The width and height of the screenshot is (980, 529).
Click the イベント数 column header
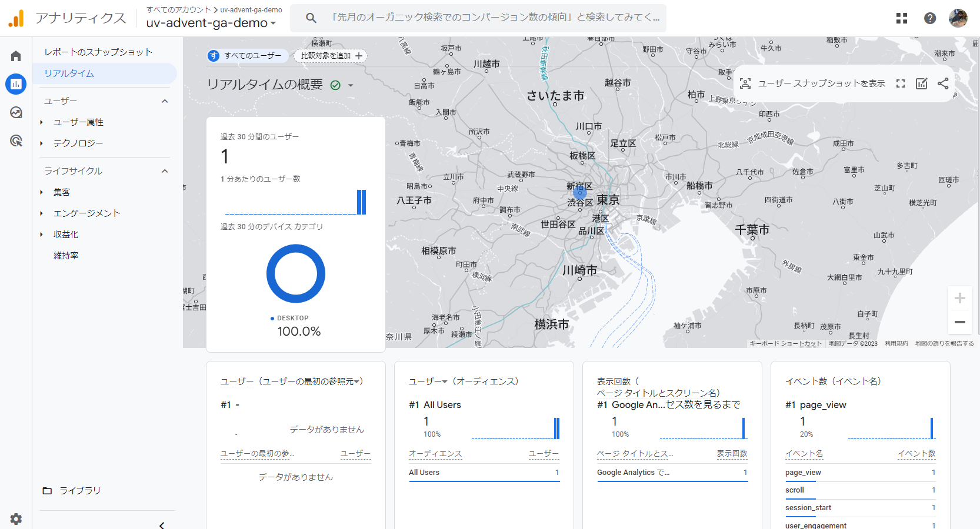click(916, 454)
